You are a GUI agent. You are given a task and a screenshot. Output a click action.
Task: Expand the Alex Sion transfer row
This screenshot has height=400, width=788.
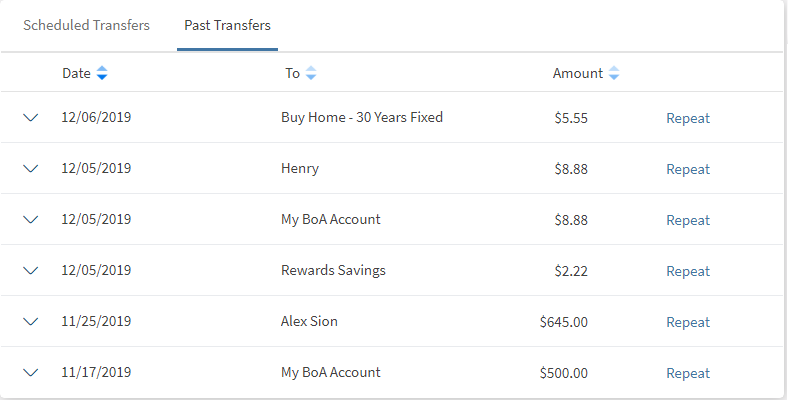[x=30, y=322]
